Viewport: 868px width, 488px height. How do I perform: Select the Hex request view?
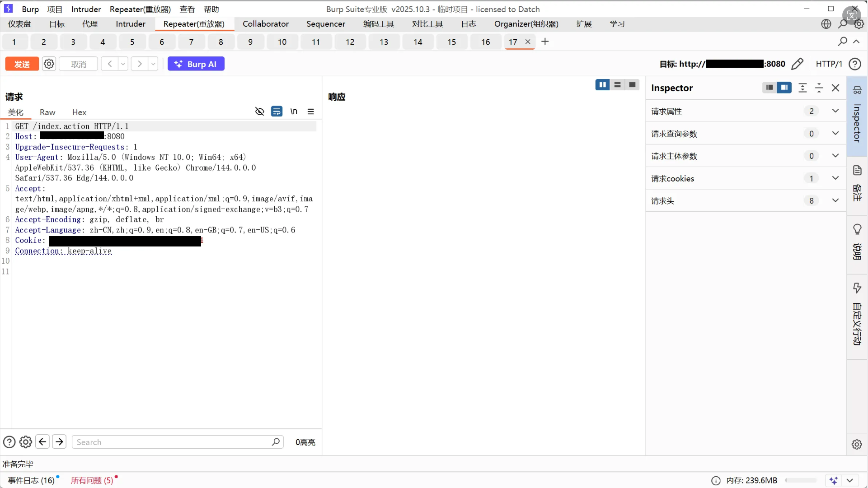click(79, 112)
